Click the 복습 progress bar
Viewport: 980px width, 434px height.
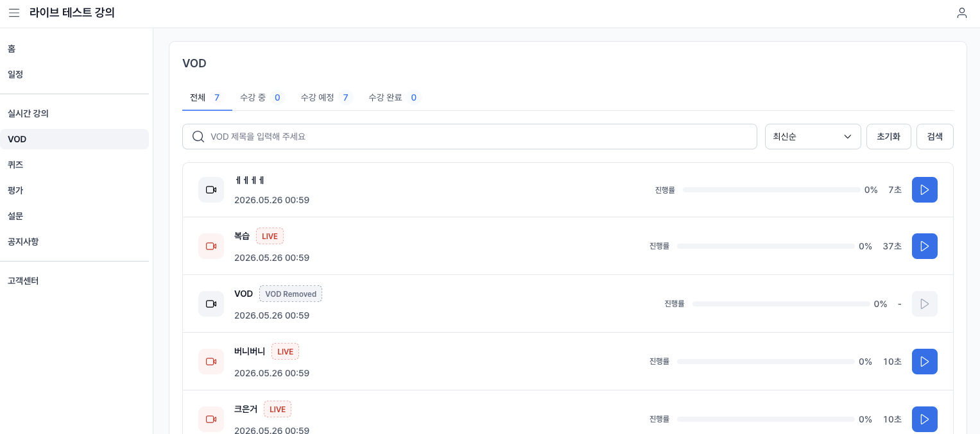(766, 246)
